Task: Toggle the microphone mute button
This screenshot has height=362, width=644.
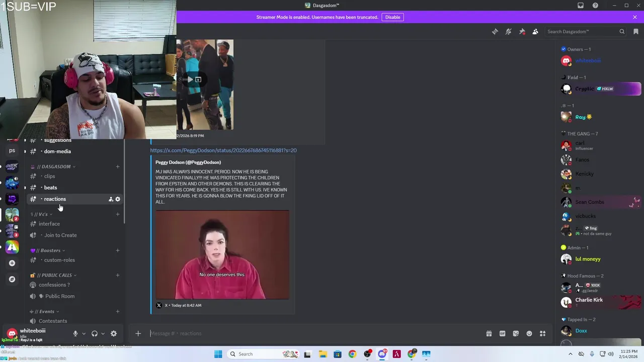Action: point(75,333)
